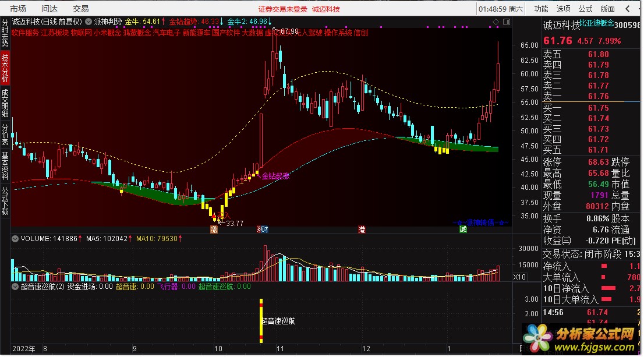The width and height of the screenshot is (644, 357).
Task: Click the 卖一 61.76 price row
Action: click(x=592, y=96)
